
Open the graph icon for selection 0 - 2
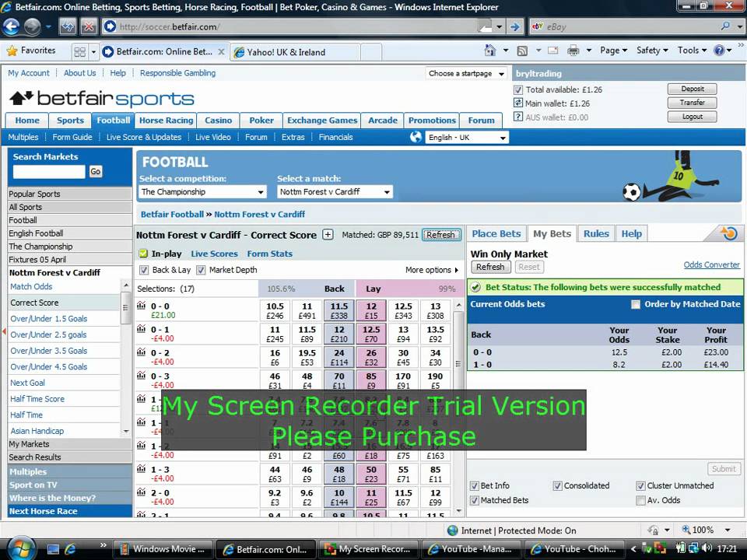coord(141,352)
